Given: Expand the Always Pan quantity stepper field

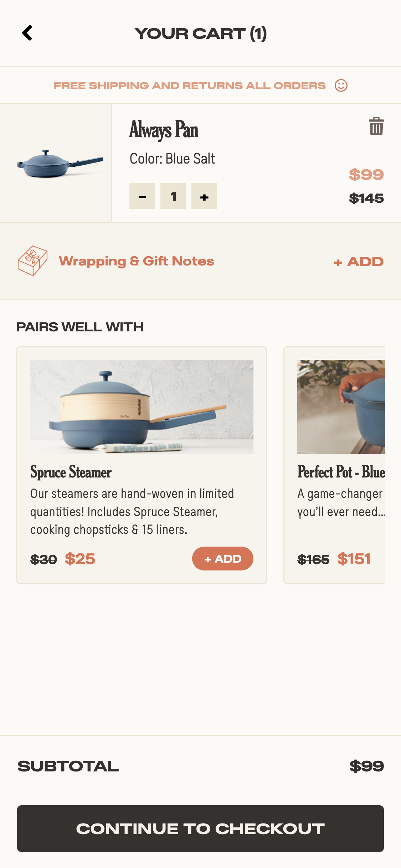Looking at the screenshot, I should tap(173, 196).
